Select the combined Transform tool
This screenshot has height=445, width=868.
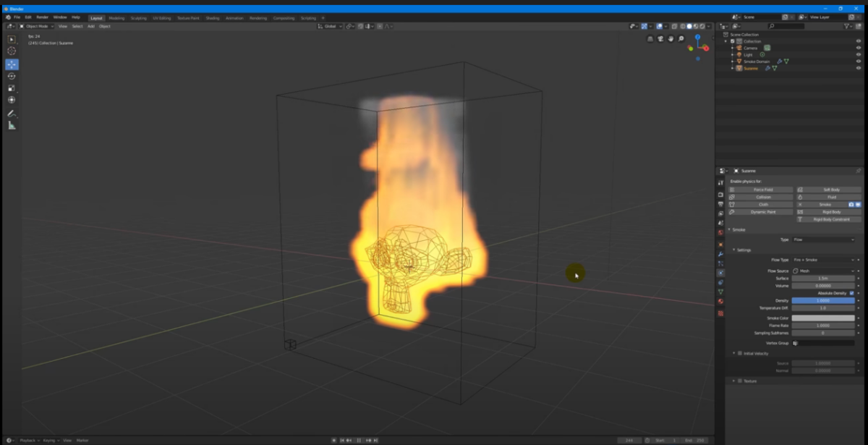click(12, 99)
